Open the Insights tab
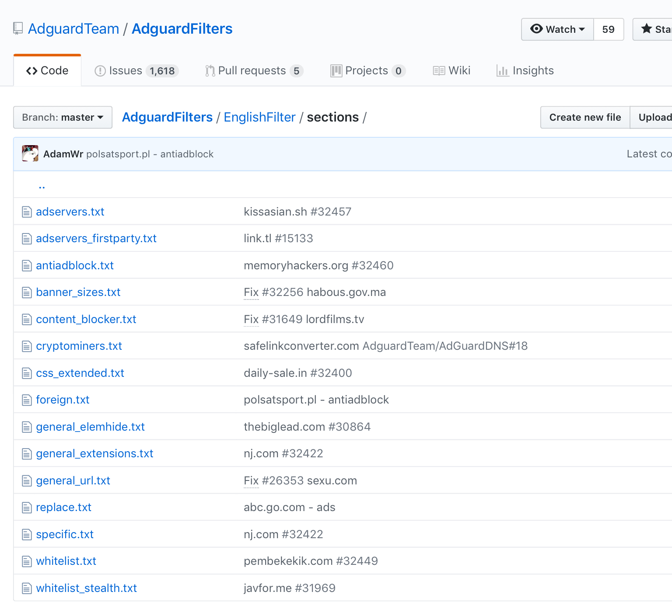This screenshot has width=672, height=616. (x=525, y=70)
